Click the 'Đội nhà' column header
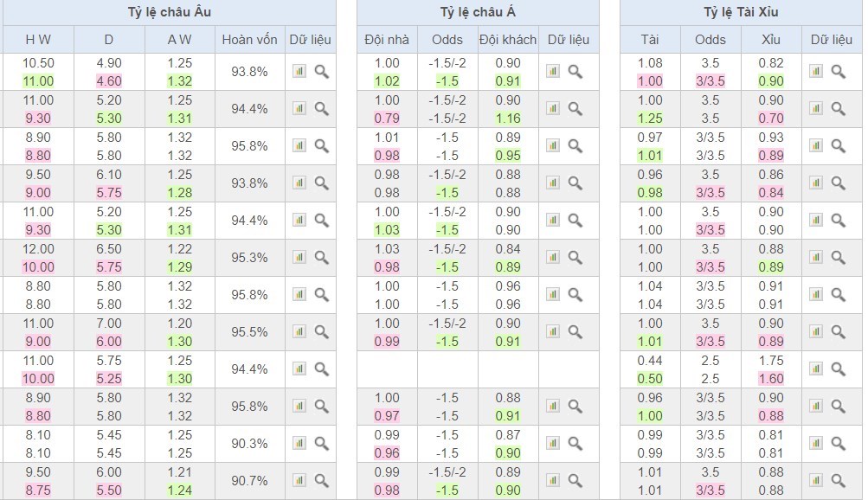 tap(387, 40)
